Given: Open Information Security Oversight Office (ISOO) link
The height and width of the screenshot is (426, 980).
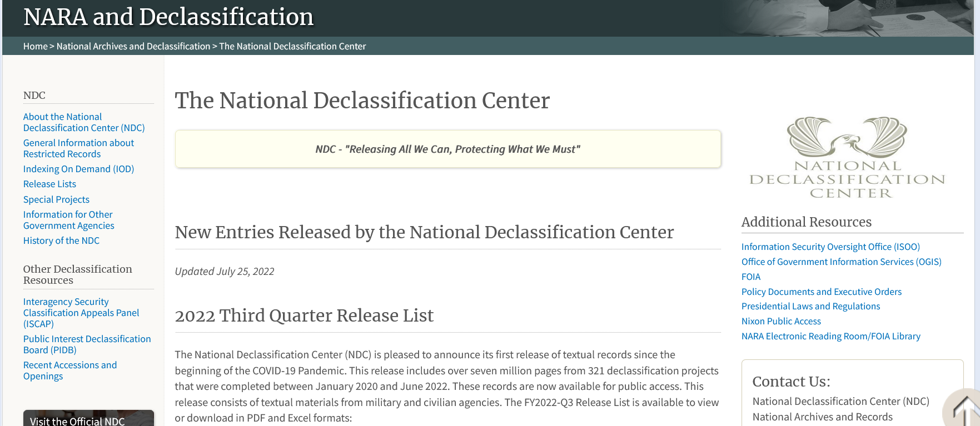Looking at the screenshot, I should [x=830, y=247].
